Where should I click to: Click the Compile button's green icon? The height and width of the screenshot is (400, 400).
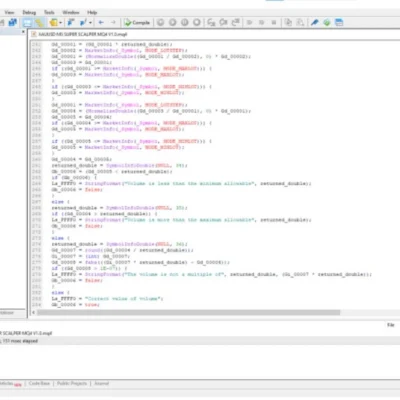tap(128, 22)
